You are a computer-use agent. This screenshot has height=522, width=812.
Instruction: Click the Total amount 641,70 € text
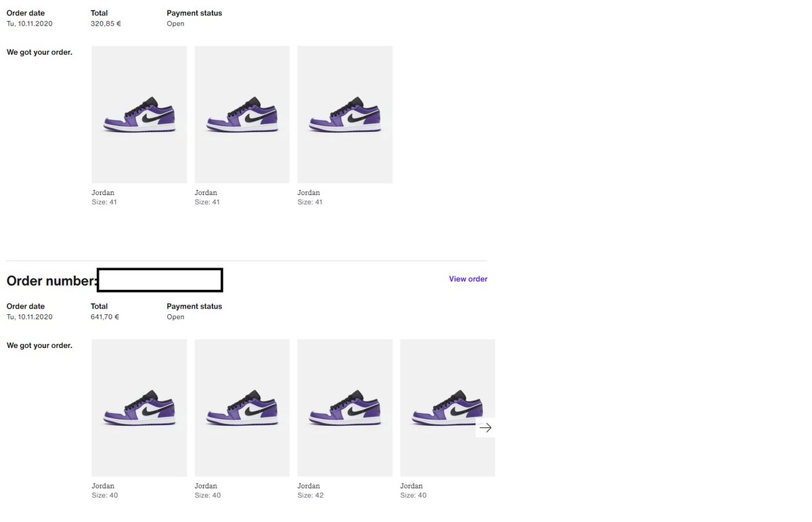[104, 316]
